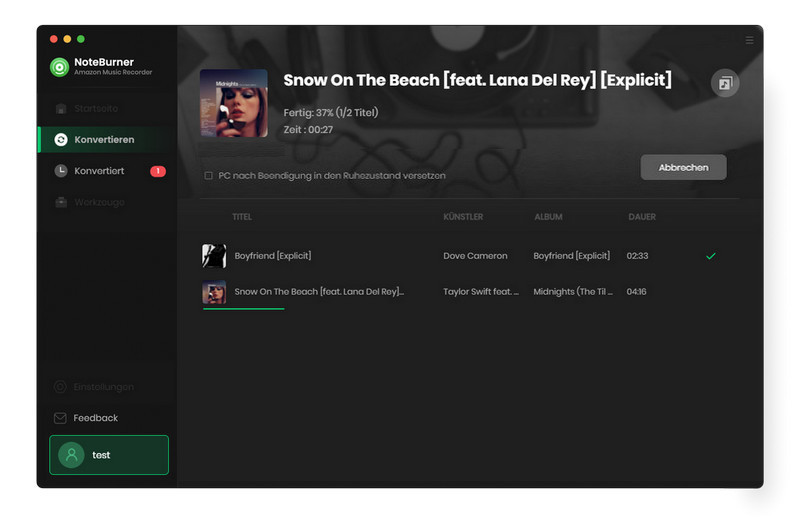Click the Startseite home icon
800x518 pixels.
[61, 108]
